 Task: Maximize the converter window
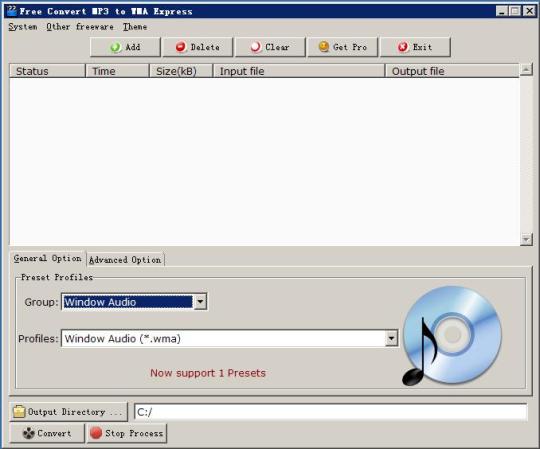pyautogui.click(x=515, y=11)
